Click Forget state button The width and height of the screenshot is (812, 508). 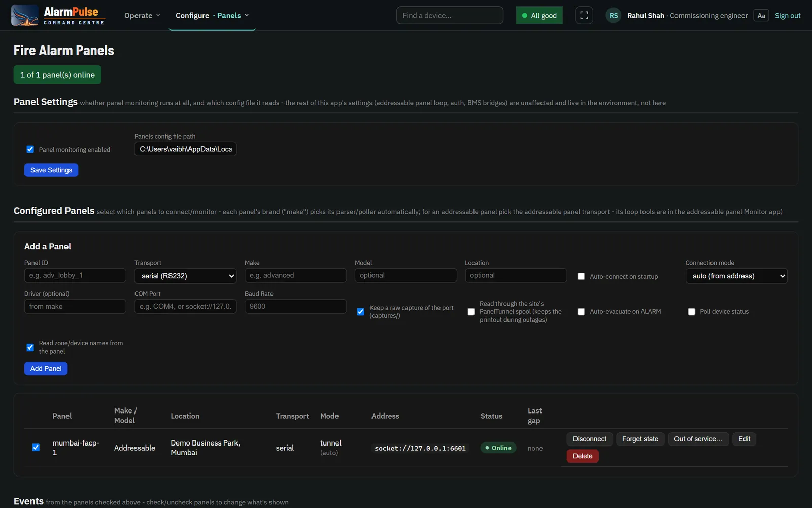click(640, 439)
